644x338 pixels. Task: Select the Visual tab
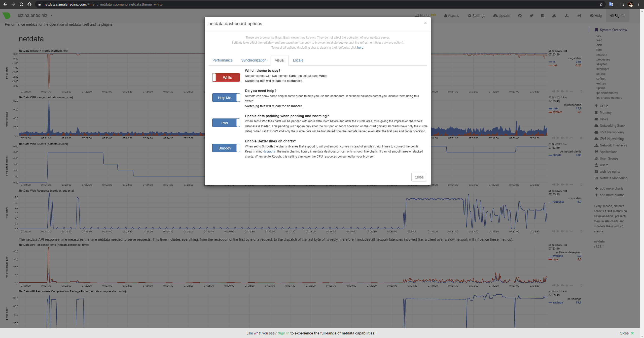click(279, 60)
